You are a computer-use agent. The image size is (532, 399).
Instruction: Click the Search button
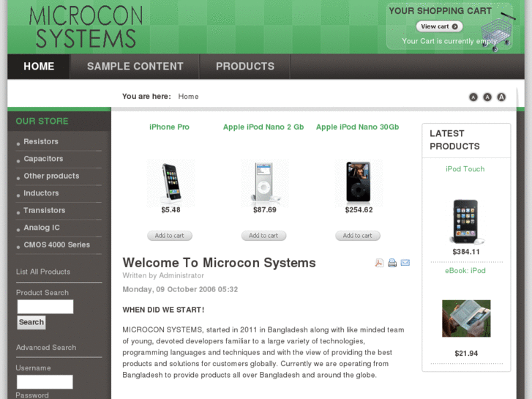click(31, 322)
